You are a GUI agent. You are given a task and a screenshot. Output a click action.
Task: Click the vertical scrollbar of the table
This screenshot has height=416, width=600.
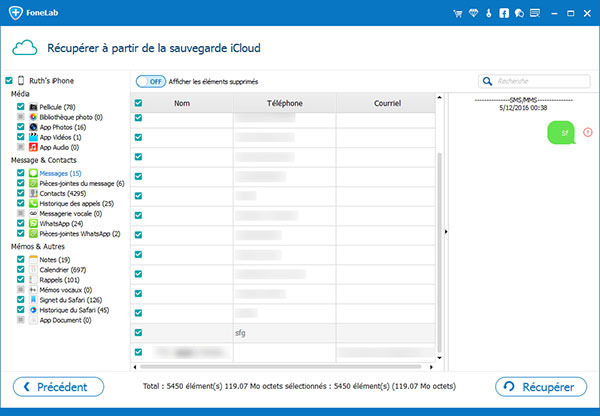coord(439,253)
